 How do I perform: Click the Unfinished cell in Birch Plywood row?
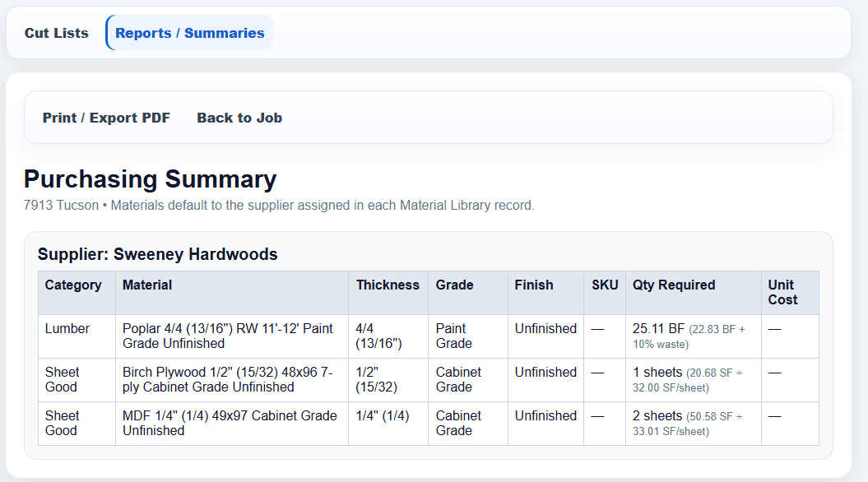point(545,380)
